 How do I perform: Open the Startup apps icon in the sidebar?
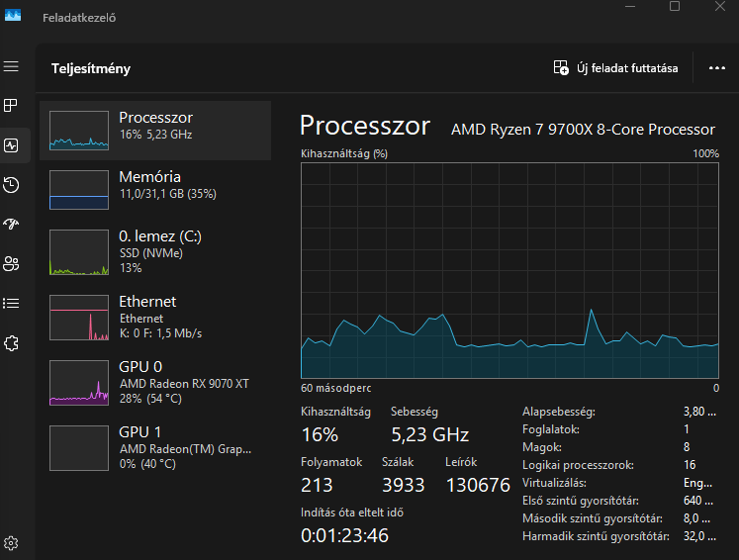[11, 224]
